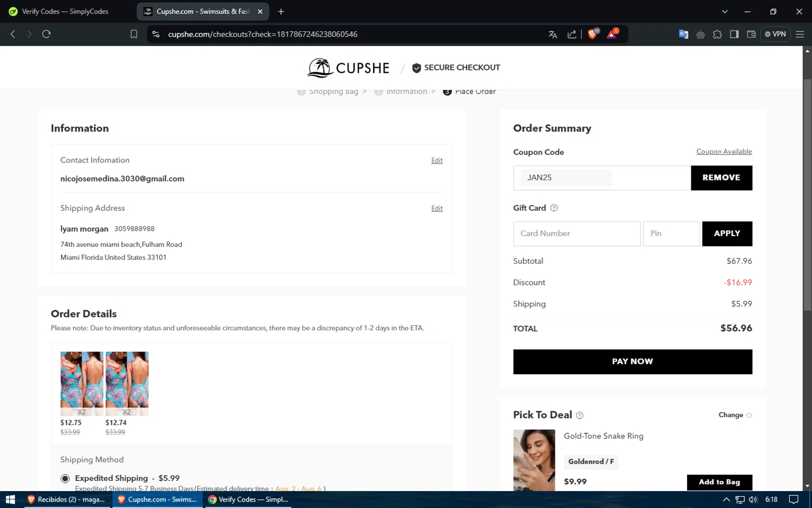
Task: Open Google Translate extension icon
Action: pos(684,34)
